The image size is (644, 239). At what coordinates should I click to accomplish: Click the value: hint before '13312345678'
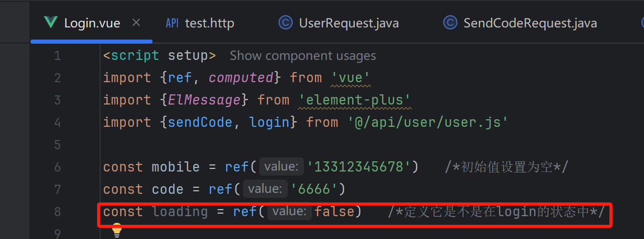coord(282,167)
